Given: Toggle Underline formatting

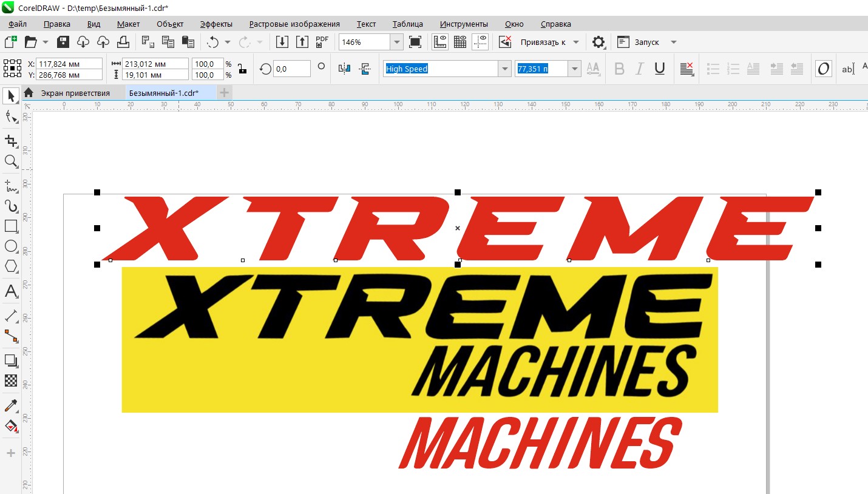Looking at the screenshot, I should pos(660,69).
